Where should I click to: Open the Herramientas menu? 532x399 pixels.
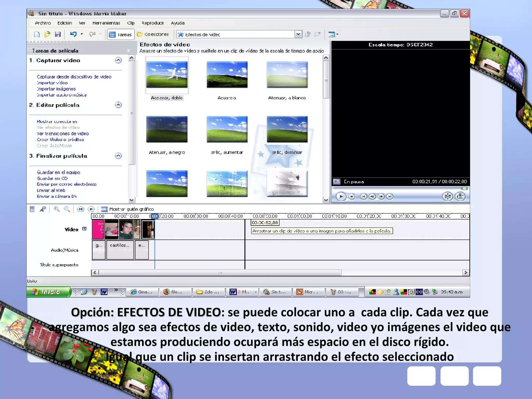point(106,23)
